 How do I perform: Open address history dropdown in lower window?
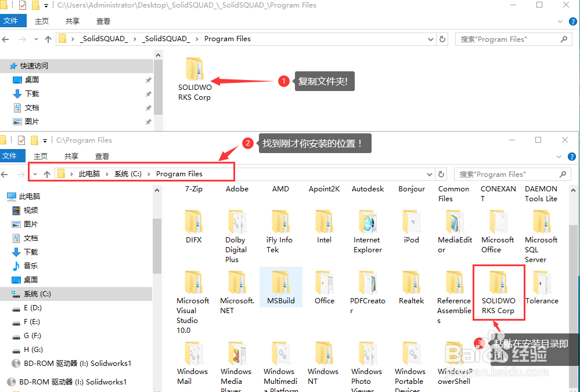coord(430,175)
